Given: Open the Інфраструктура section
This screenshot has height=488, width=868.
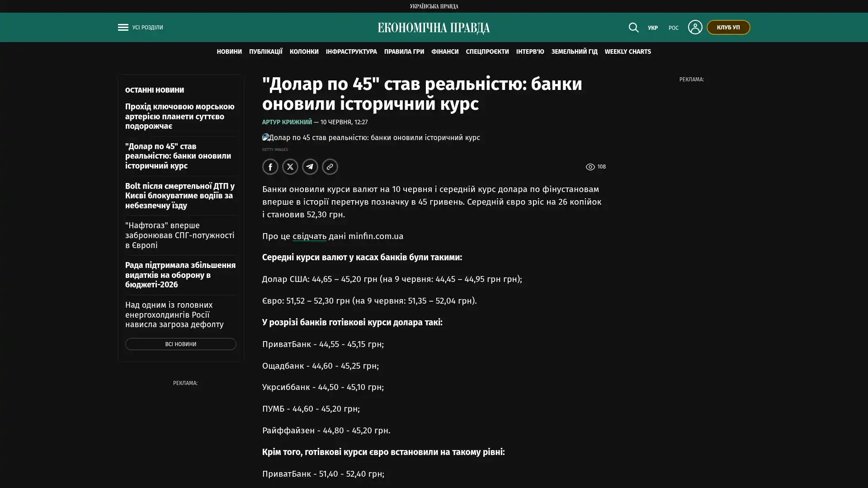Looking at the screenshot, I should tap(351, 52).
